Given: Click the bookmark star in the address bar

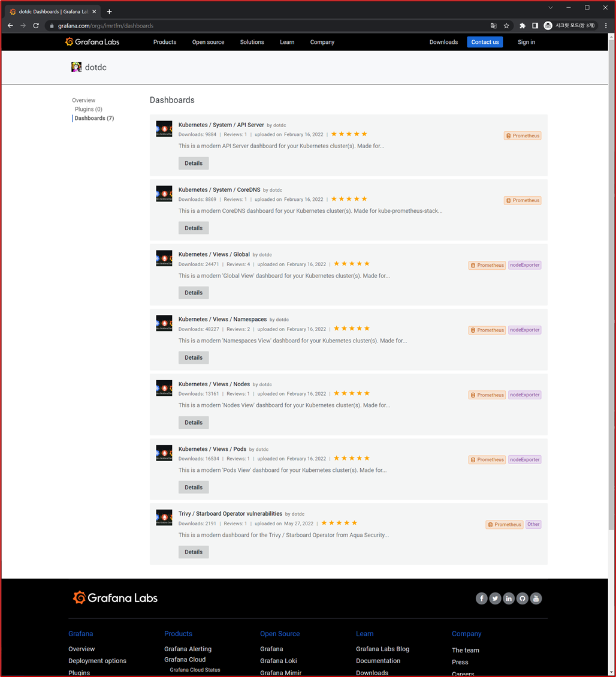Looking at the screenshot, I should click(x=506, y=26).
